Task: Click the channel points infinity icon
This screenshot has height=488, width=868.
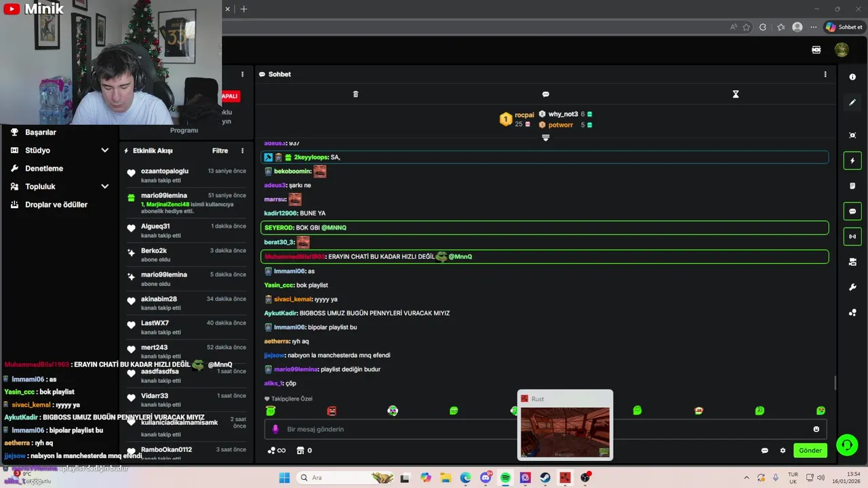Action: coord(277,450)
